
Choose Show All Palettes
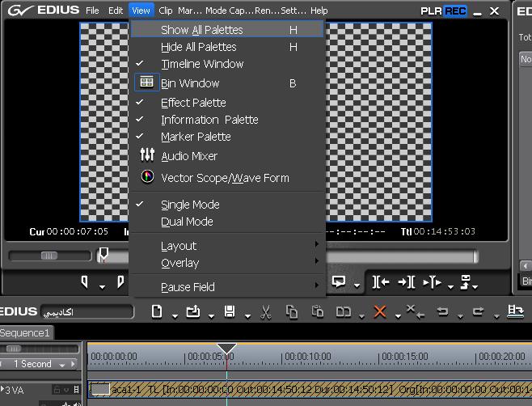pos(201,29)
